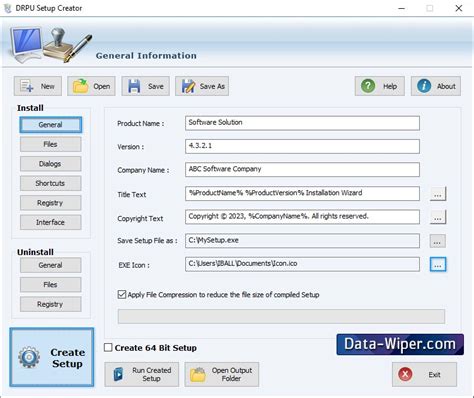Image resolution: width=474 pixels, height=398 pixels.
Task: Click the EXE Icon path field
Action: pyautogui.click(x=302, y=264)
